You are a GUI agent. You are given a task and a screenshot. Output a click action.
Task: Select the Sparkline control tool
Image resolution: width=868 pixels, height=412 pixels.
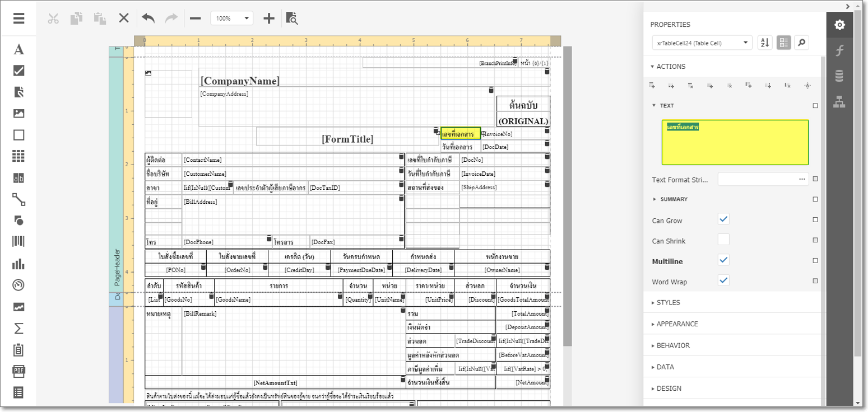[x=18, y=307]
